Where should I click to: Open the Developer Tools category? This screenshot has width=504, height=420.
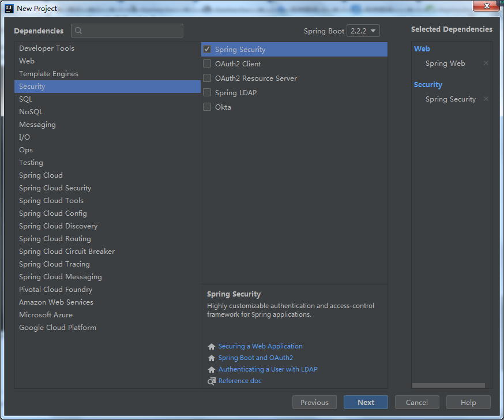(x=47, y=48)
